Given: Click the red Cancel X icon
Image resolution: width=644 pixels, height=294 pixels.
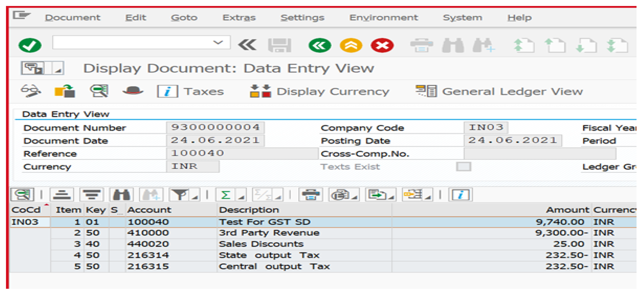Looking at the screenshot, I should pos(382,46).
